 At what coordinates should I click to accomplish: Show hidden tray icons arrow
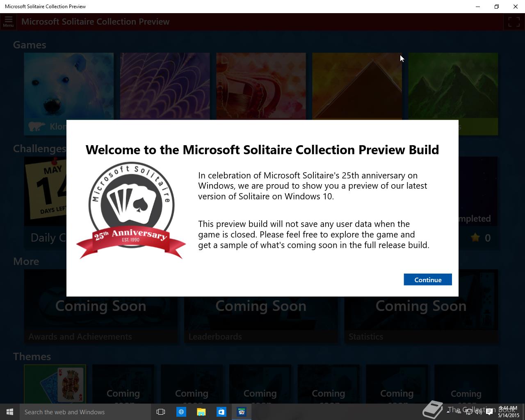(448, 412)
